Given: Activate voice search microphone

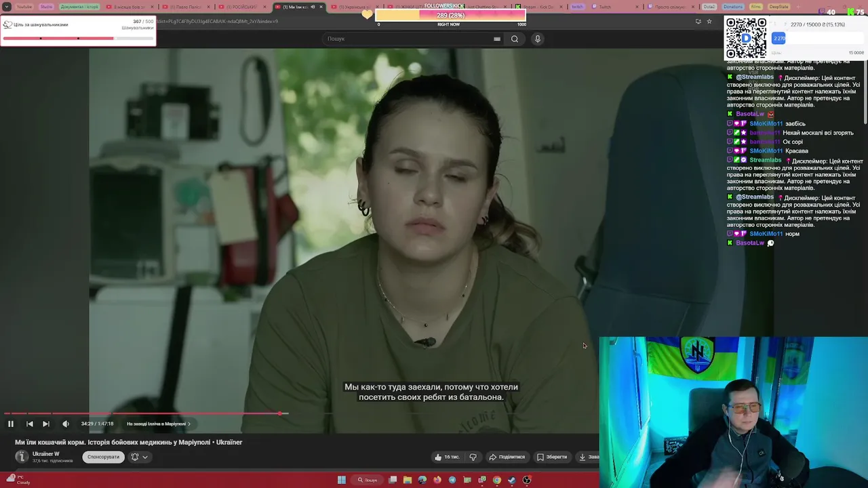Looking at the screenshot, I should 538,39.
